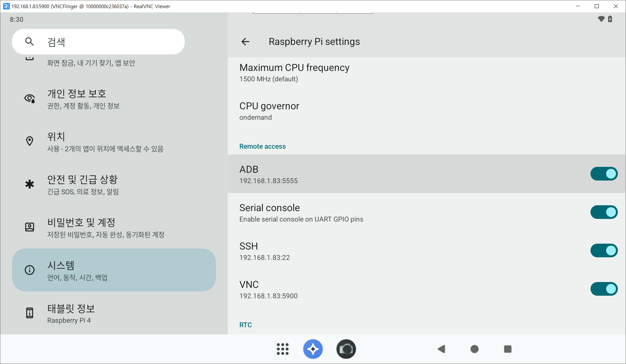Disable the ADB toggle switch
626x364 pixels.
pyautogui.click(x=604, y=174)
